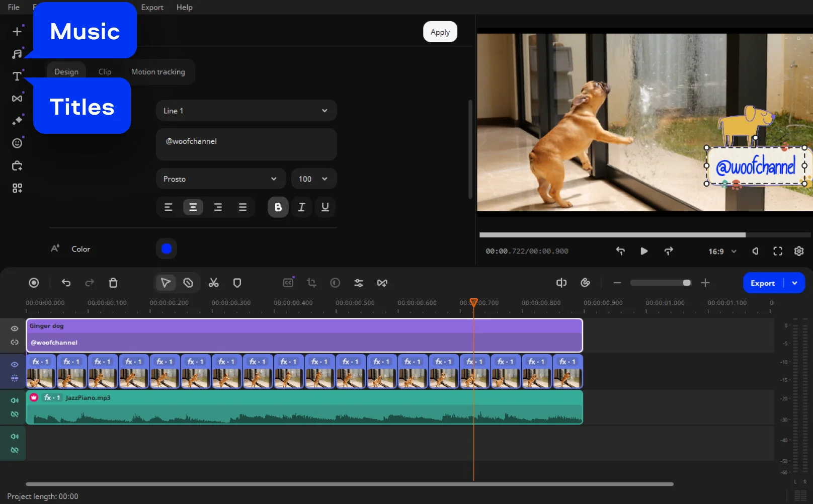
Task: Toggle bold text formatting
Action: (x=278, y=207)
